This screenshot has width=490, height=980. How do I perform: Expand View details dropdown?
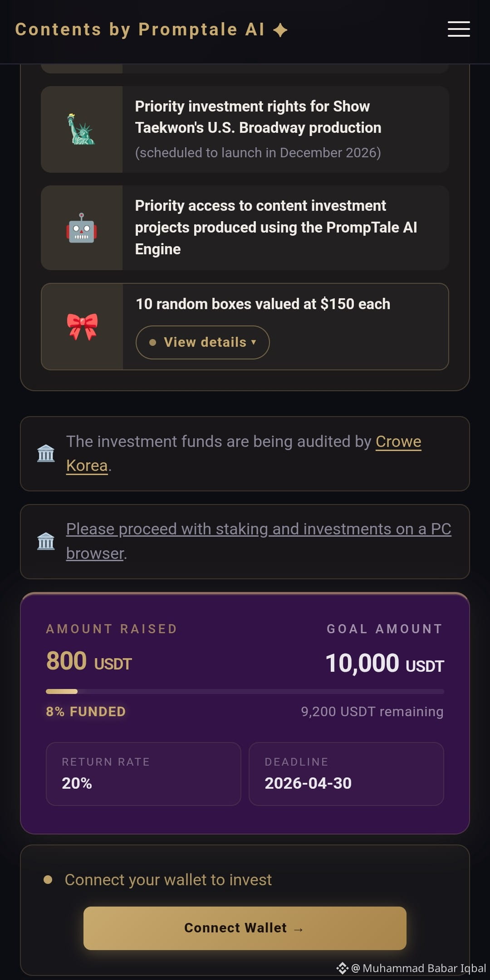(x=203, y=342)
